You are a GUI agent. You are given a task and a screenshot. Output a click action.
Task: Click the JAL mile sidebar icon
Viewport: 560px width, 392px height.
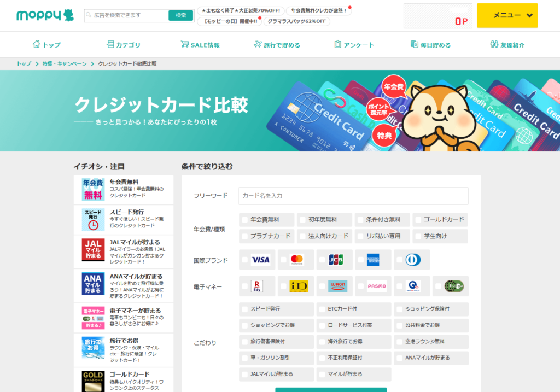[93, 250]
